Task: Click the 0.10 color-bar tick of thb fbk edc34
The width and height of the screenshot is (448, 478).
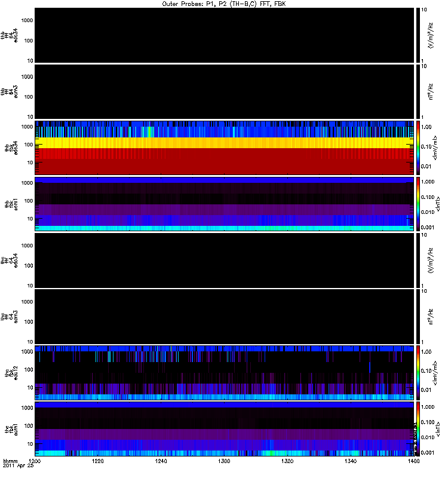Action: [426, 146]
